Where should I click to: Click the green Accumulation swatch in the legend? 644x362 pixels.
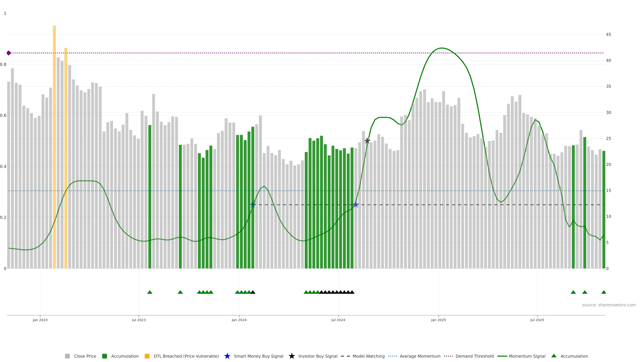coord(104,356)
